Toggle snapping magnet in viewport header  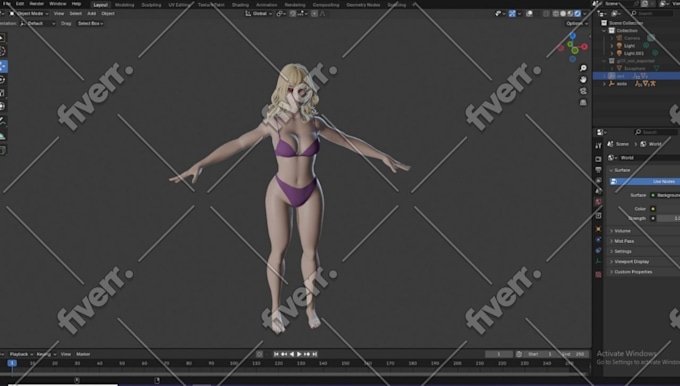point(293,13)
